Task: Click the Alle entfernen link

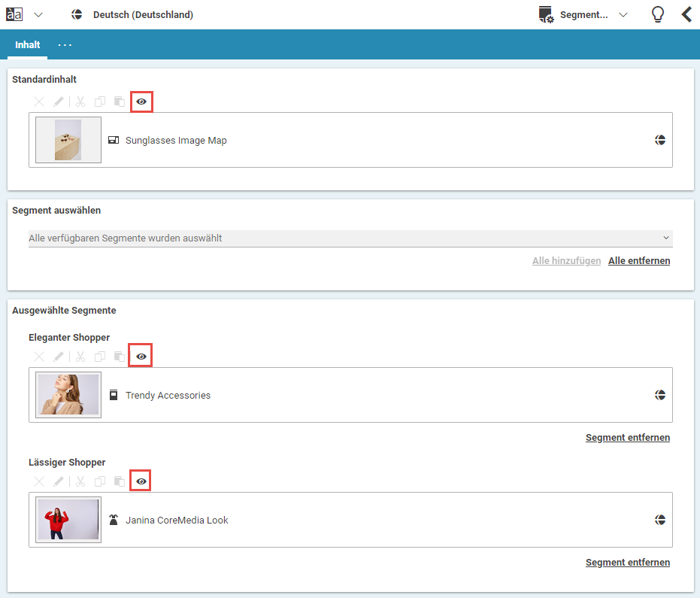Action: coord(639,260)
